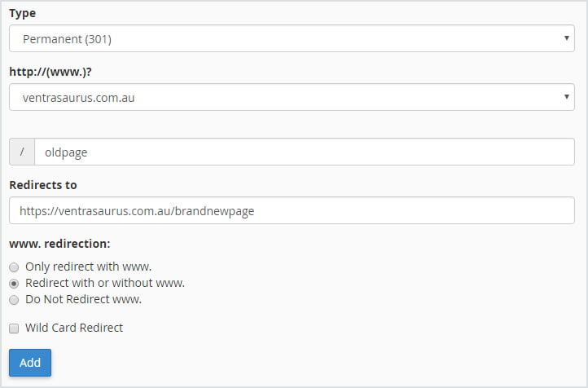This screenshot has width=588, height=388.
Task: Focus the oldpage path input field
Action: [305, 152]
